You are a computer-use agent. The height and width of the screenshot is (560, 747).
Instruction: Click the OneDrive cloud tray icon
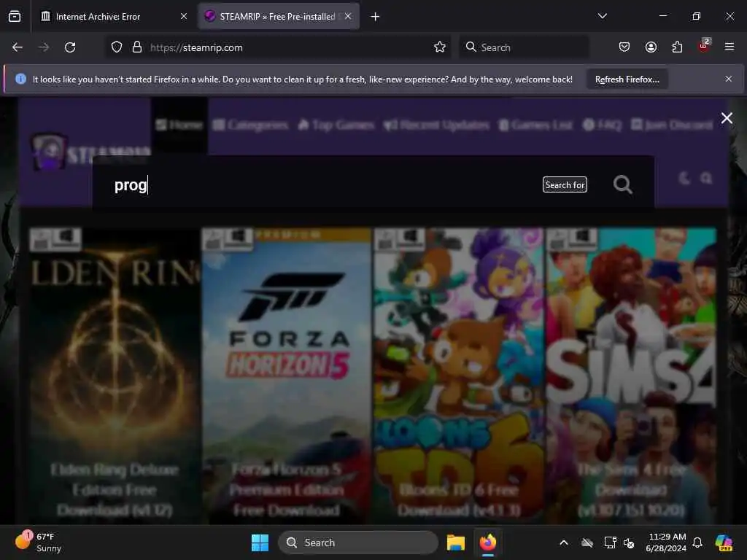(x=587, y=542)
